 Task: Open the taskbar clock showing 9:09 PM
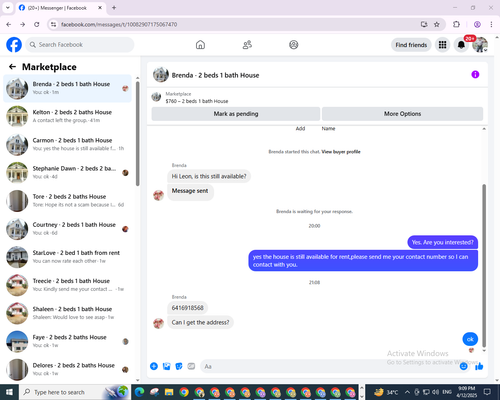(467, 392)
